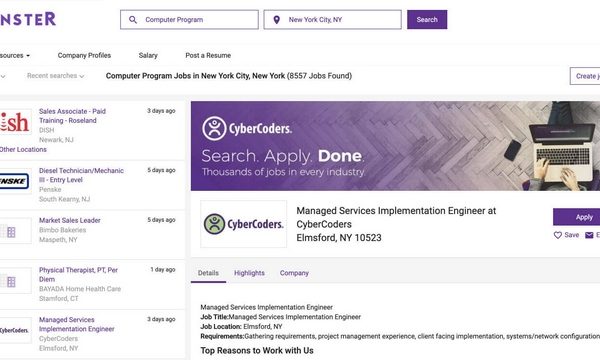
Task: Click the 'Newark, NJ' location text
Action: (56, 140)
